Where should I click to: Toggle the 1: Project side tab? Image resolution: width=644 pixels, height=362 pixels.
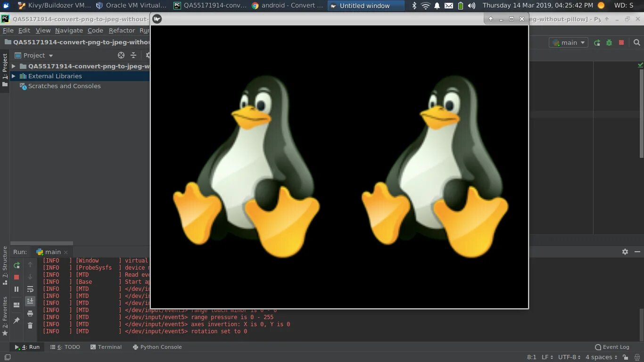point(5,70)
